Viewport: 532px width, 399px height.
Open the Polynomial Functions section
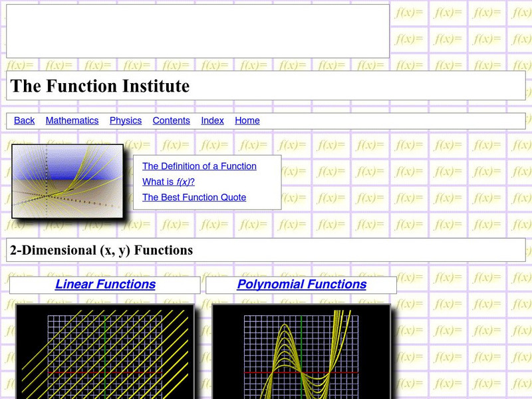pos(303,284)
